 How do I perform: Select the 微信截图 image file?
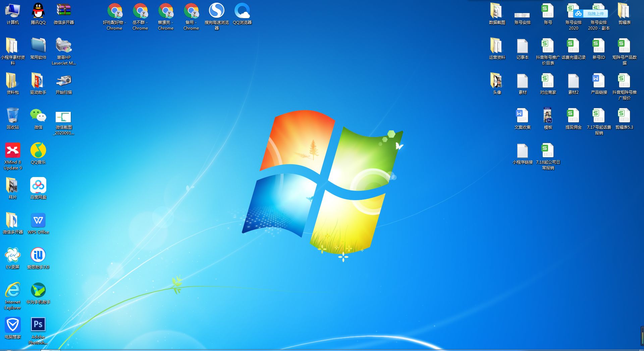pyautogui.click(x=64, y=118)
